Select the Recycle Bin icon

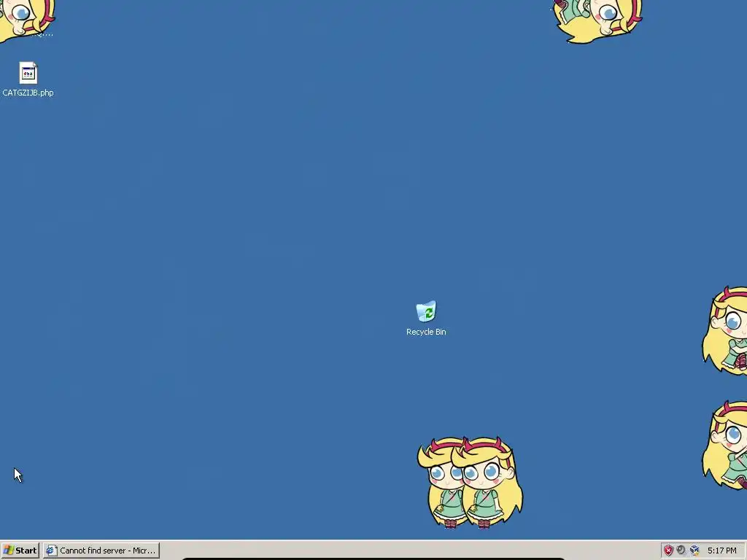click(426, 311)
